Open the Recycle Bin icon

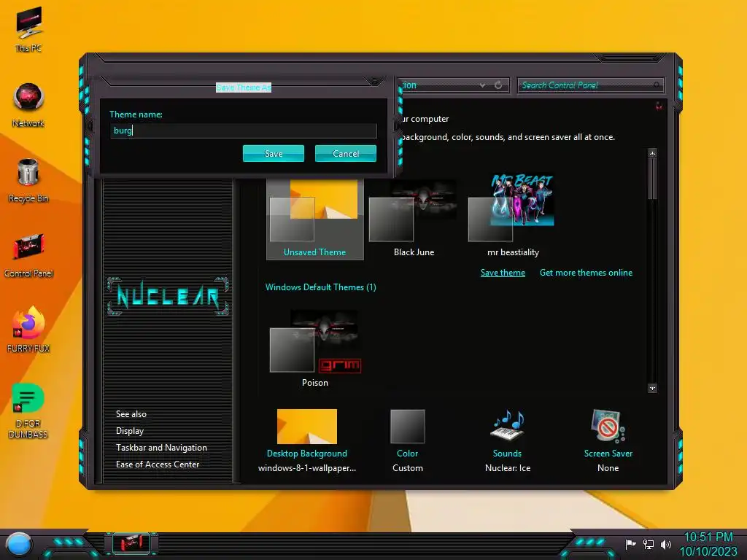28,180
